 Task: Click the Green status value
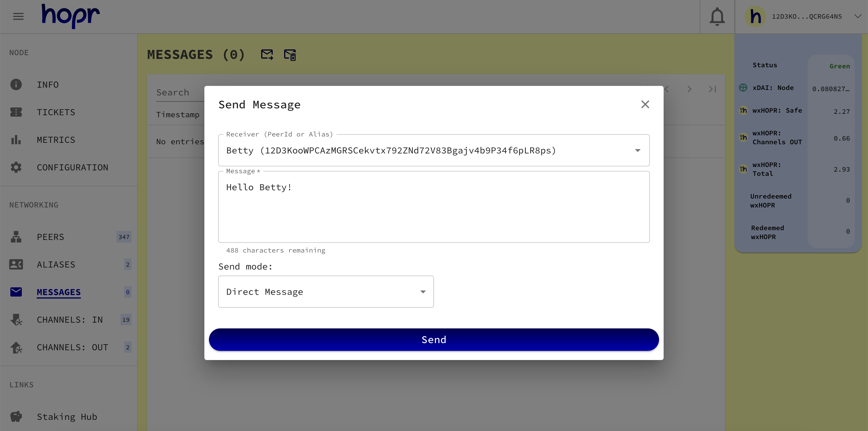pyautogui.click(x=839, y=66)
